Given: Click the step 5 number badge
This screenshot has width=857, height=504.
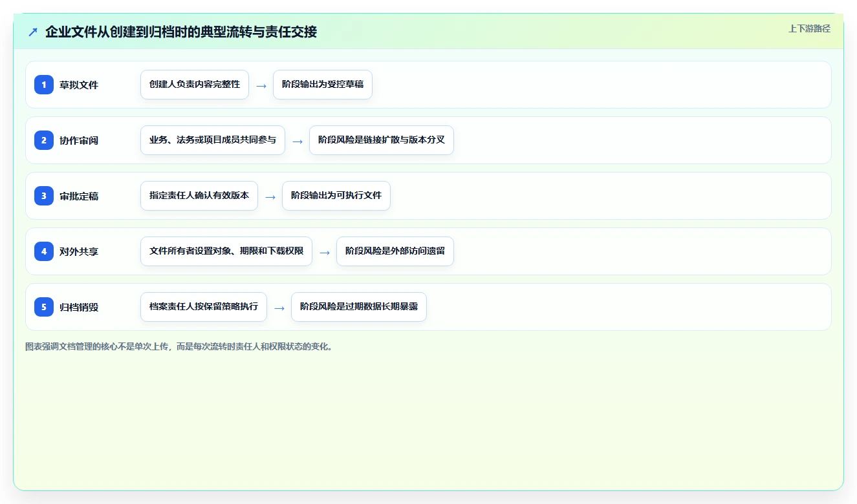Looking at the screenshot, I should pyautogui.click(x=44, y=307).
